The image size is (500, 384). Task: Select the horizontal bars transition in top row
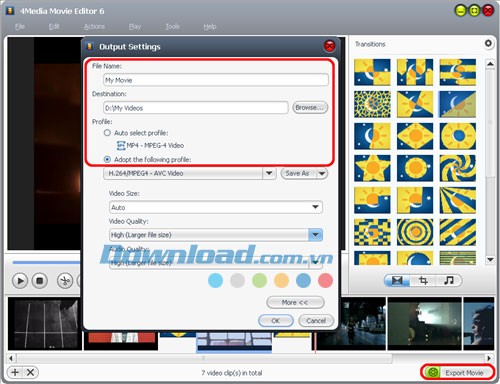pyautogui.click(x=458, y=72)
